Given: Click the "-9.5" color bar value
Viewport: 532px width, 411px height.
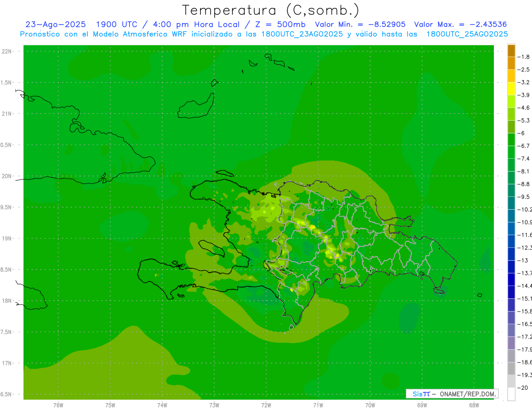Looking at the screenshot, I should click(524, 196).
